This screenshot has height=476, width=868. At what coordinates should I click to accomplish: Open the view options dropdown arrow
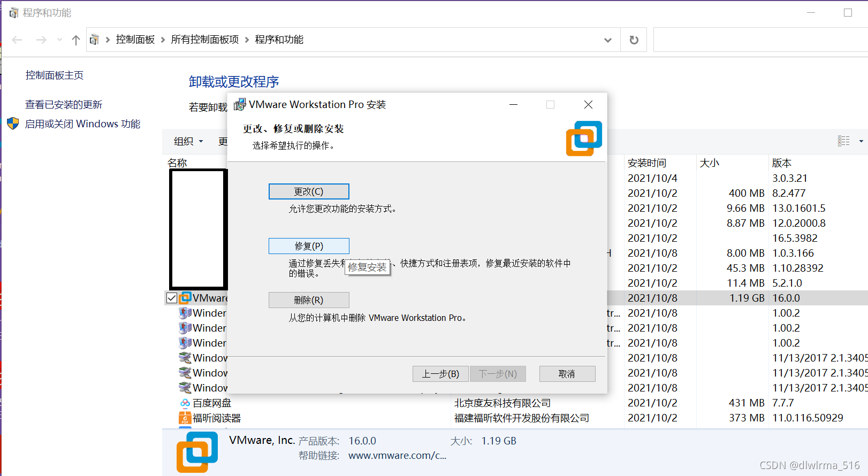[861, 141]
